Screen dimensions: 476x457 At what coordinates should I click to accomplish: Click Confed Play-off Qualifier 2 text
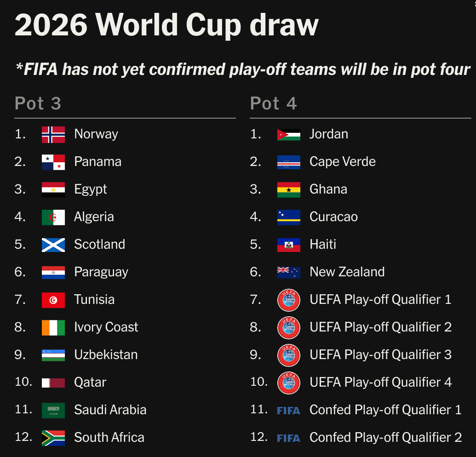coord(385,437)
